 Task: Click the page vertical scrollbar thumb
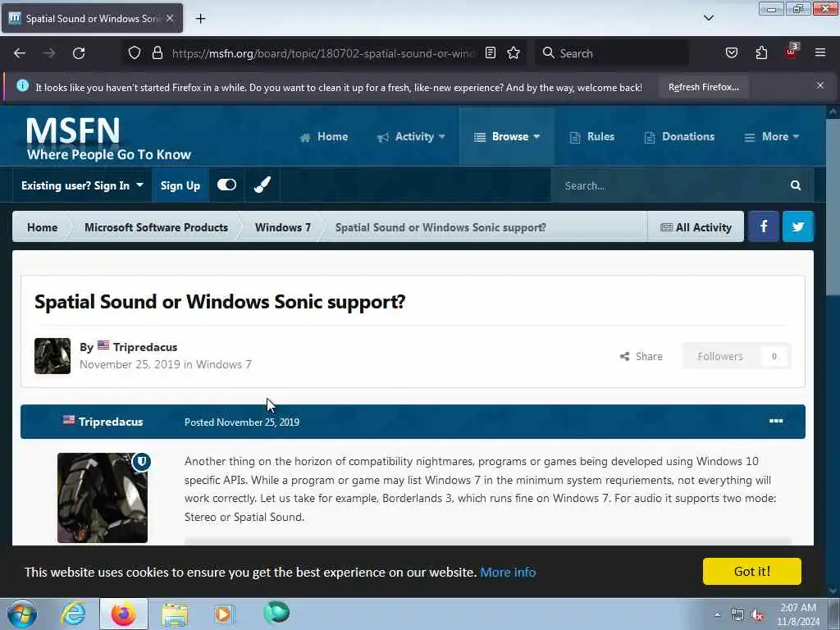point(833,206)
